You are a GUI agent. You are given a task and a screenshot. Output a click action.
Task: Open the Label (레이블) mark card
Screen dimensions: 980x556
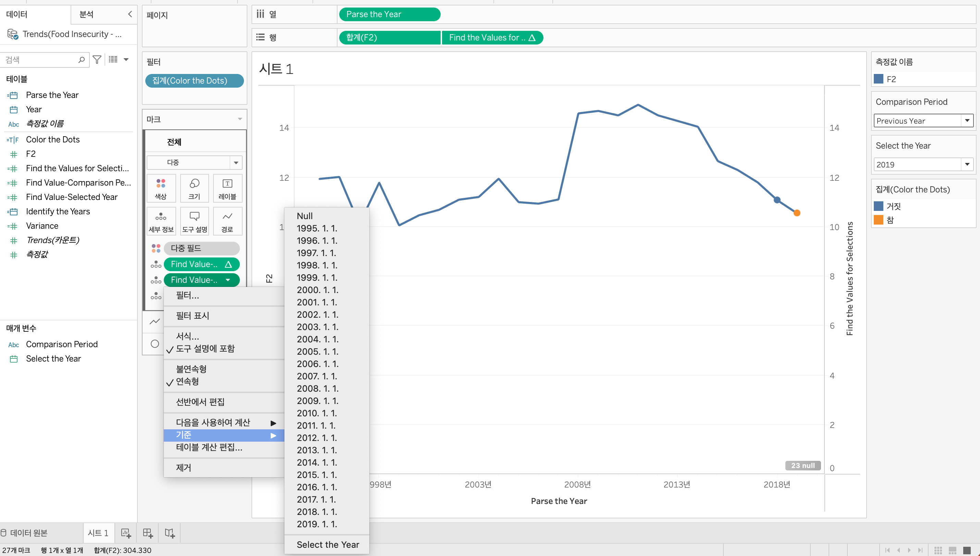(x=227, y=189)
